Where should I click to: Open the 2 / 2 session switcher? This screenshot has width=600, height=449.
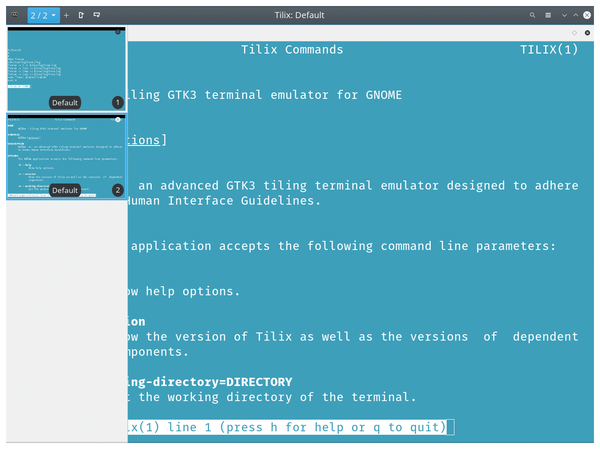[x=43, y=15]
